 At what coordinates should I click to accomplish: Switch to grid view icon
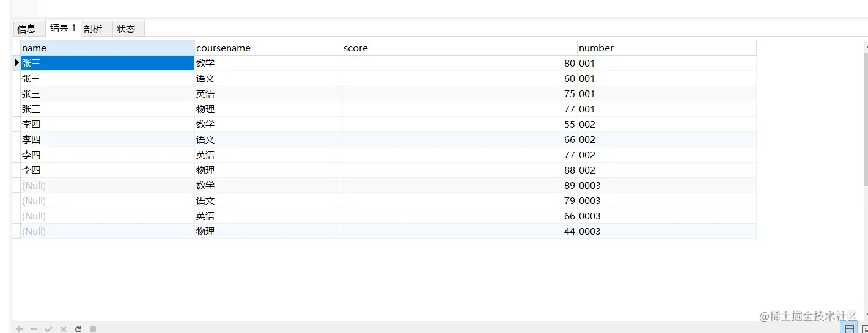tap(848, 328)
